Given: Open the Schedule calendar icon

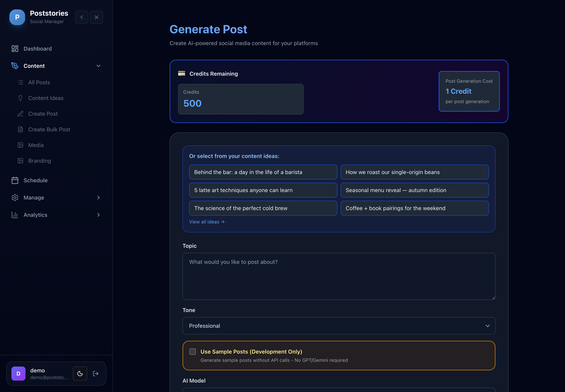Looking at the screenshot, I should [15, 180].
